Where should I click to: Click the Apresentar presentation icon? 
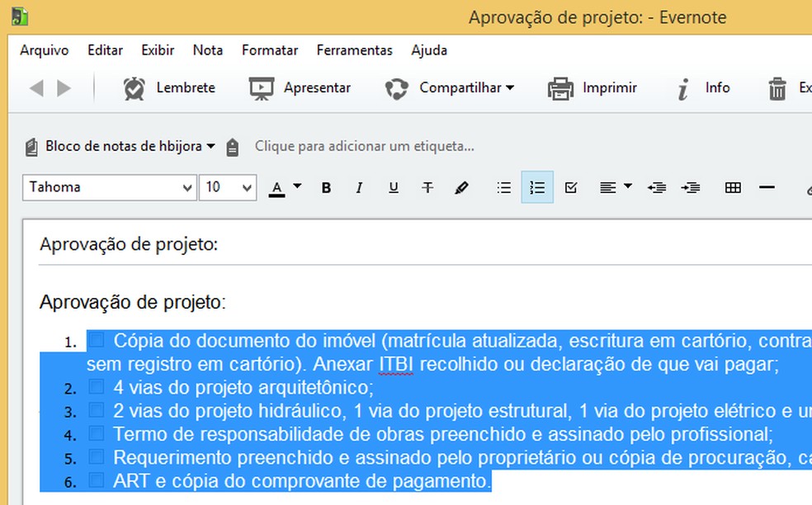[261, 87]
